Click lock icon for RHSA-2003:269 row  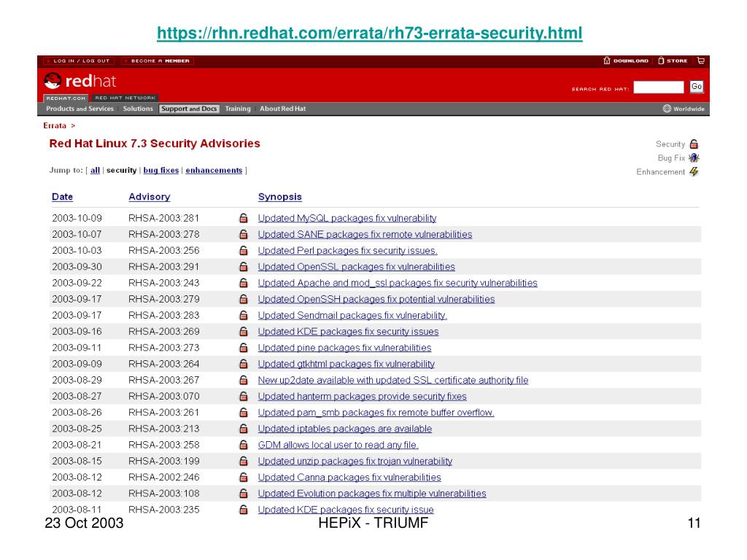coord(244,332)
